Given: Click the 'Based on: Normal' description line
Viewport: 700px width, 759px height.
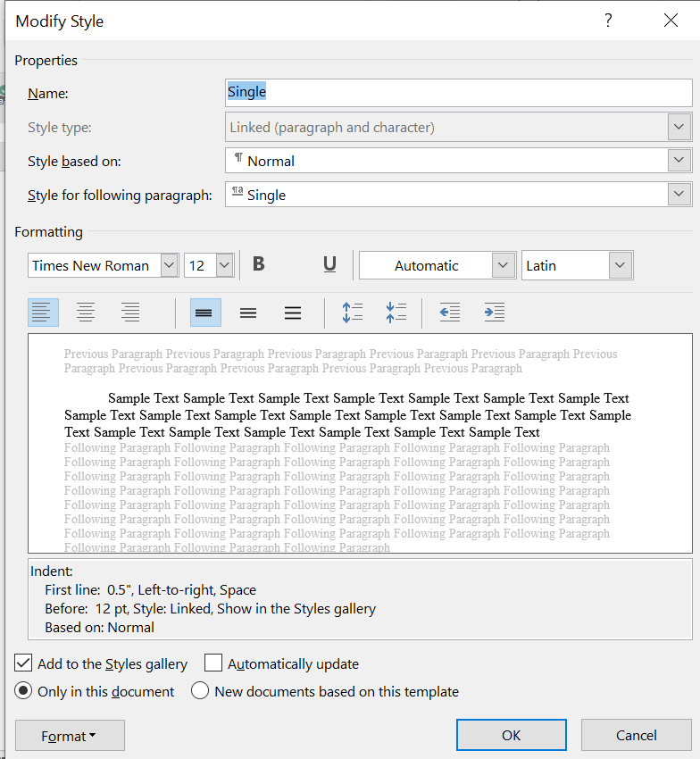Looking at the screenshot, I should 99,628.
